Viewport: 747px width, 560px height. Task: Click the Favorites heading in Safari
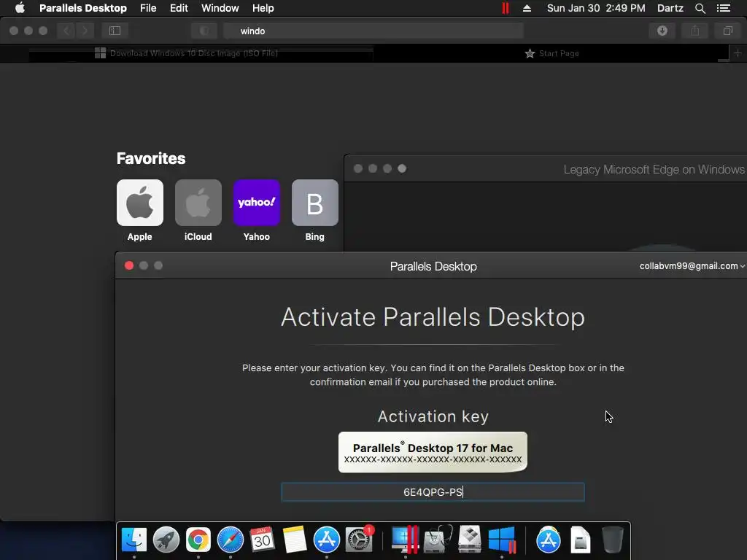coord(151,158)
